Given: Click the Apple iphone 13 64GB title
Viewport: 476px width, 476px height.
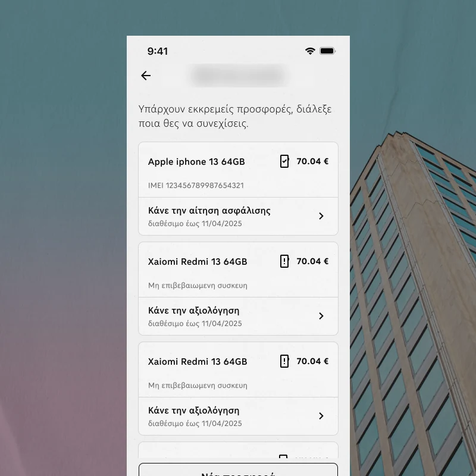Looking at the screenshot, I should point(196,162).
